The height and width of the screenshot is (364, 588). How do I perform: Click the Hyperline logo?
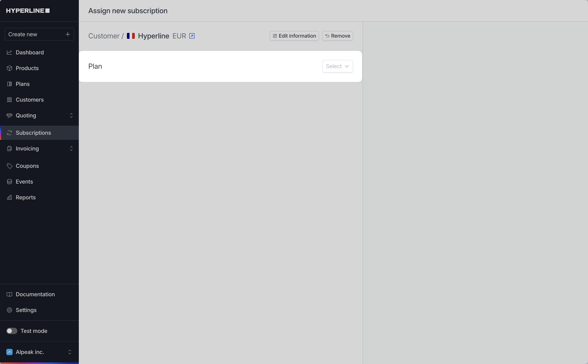click(x=28, y=11)
